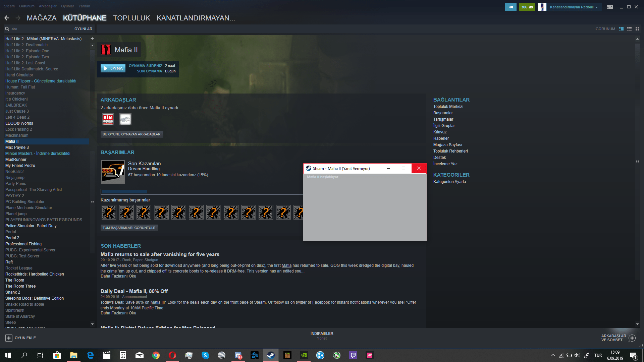
Task: Open the TOPLULUK tab
Action: (x=131, y=18)
